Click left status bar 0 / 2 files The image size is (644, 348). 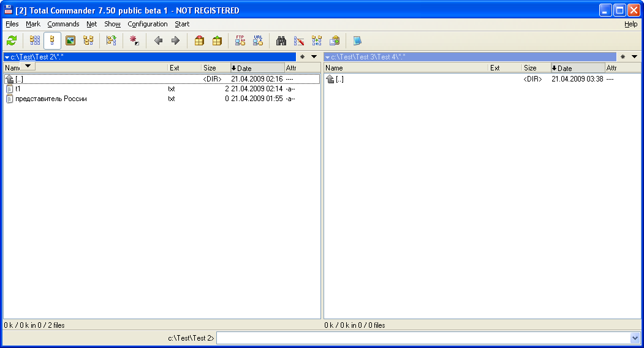[x=34, y=325]
